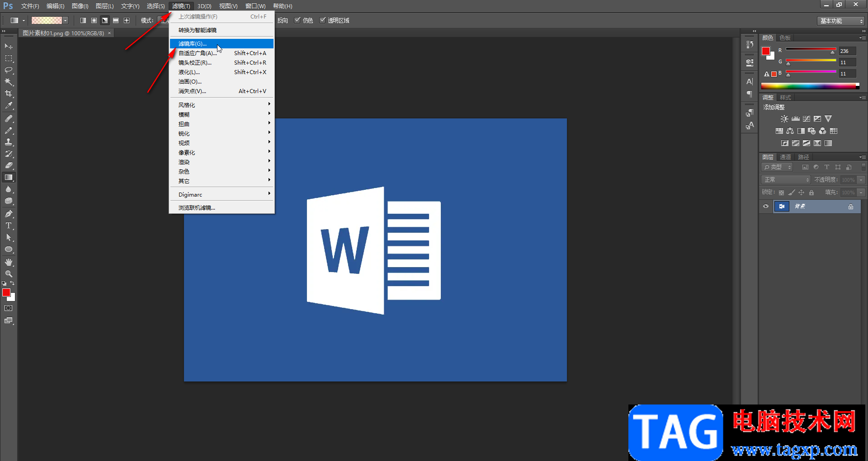Viewport: 868px width, 461px height.
Task: Select the Eyedropper tool
Action: [9, 106]
